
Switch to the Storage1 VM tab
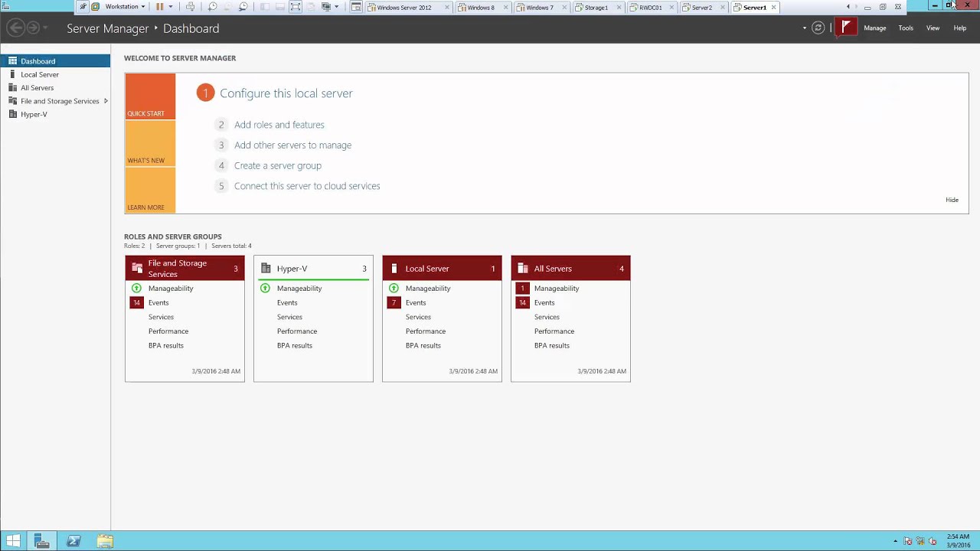[x=596, y=8]
